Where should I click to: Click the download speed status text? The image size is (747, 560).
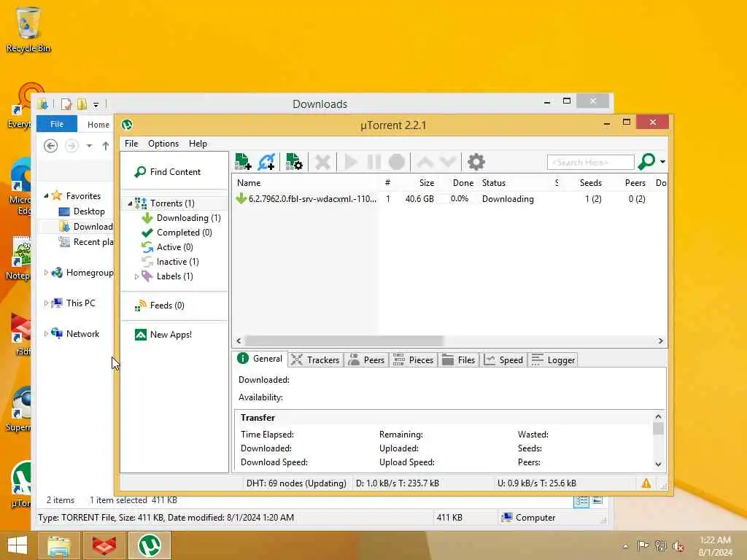[398, 483]
